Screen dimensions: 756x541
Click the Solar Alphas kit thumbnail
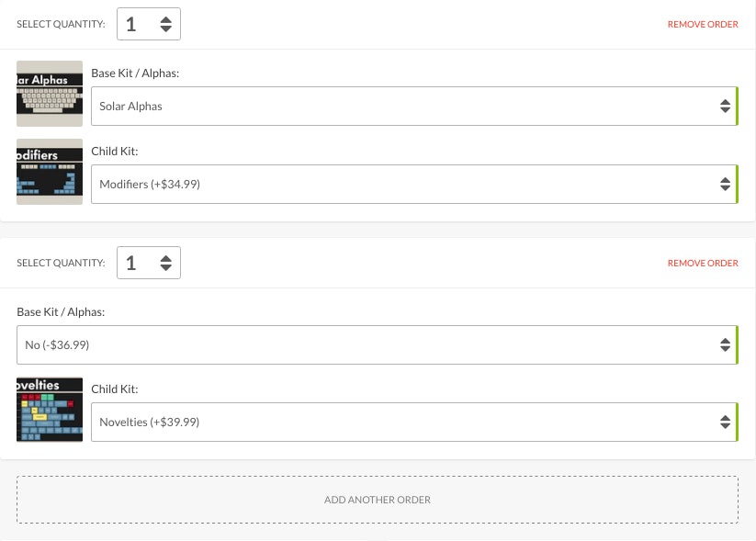coord(50,94)
